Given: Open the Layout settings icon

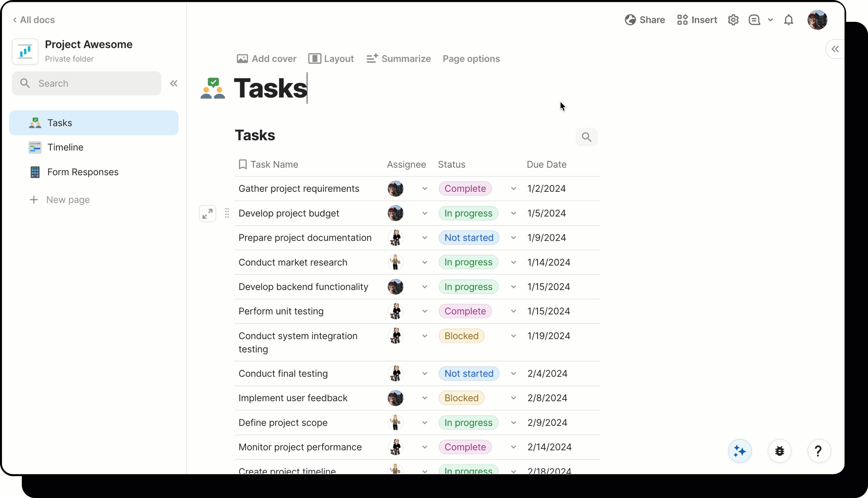Looking at the screenshot, I should (x=315, y=59).
